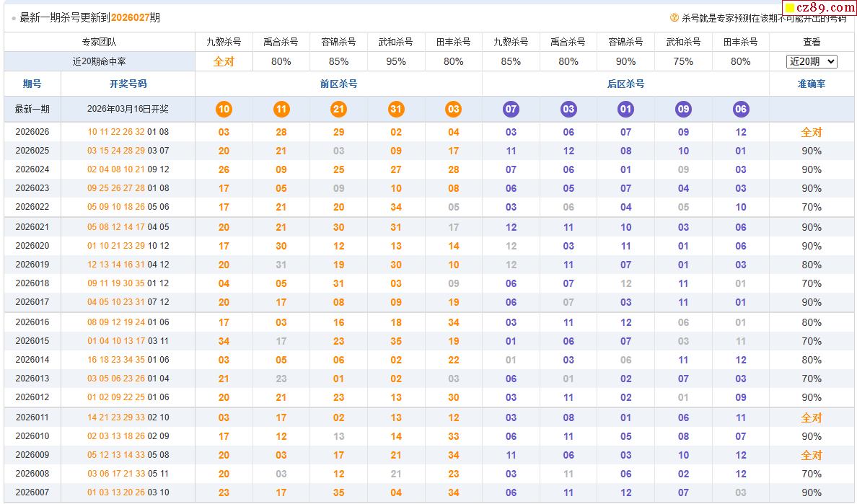Open the highlighted 2026027 period link

131,17
